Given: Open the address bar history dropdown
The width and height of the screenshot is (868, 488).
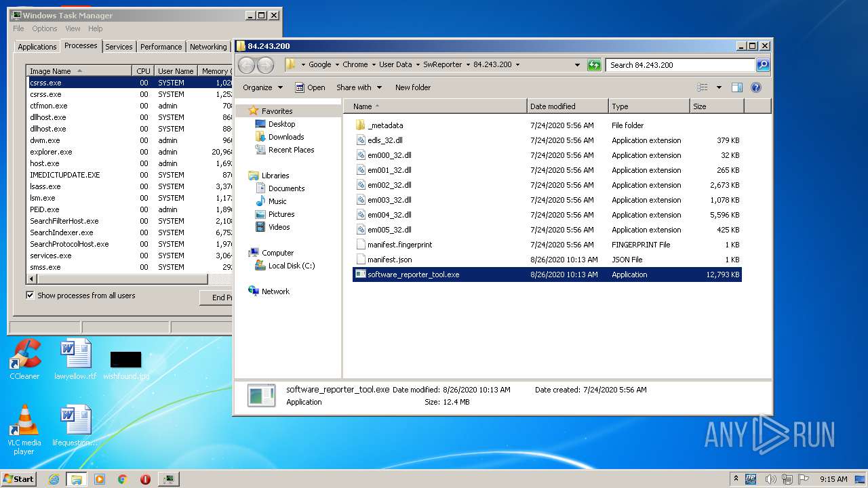Looking at the screenshot, I should click(x=577, y=65).
